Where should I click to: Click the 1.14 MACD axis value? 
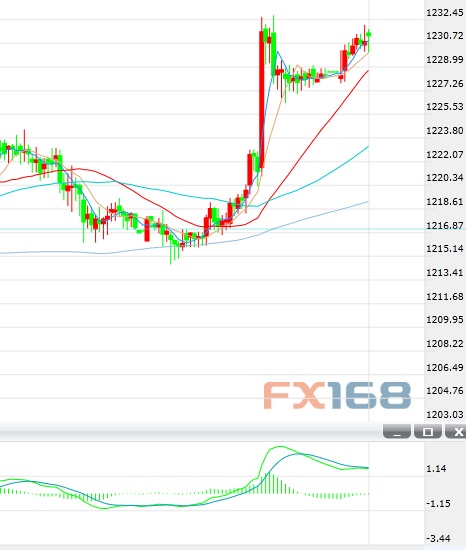click(436, 469)
